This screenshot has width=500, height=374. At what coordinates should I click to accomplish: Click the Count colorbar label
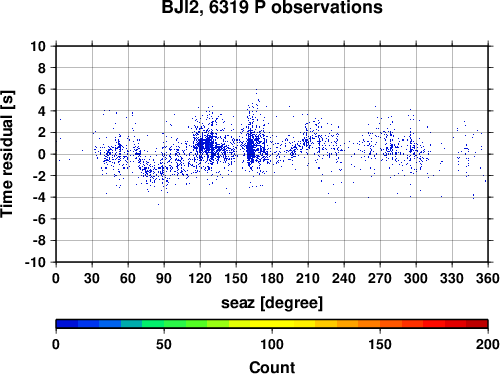[272, 367]
